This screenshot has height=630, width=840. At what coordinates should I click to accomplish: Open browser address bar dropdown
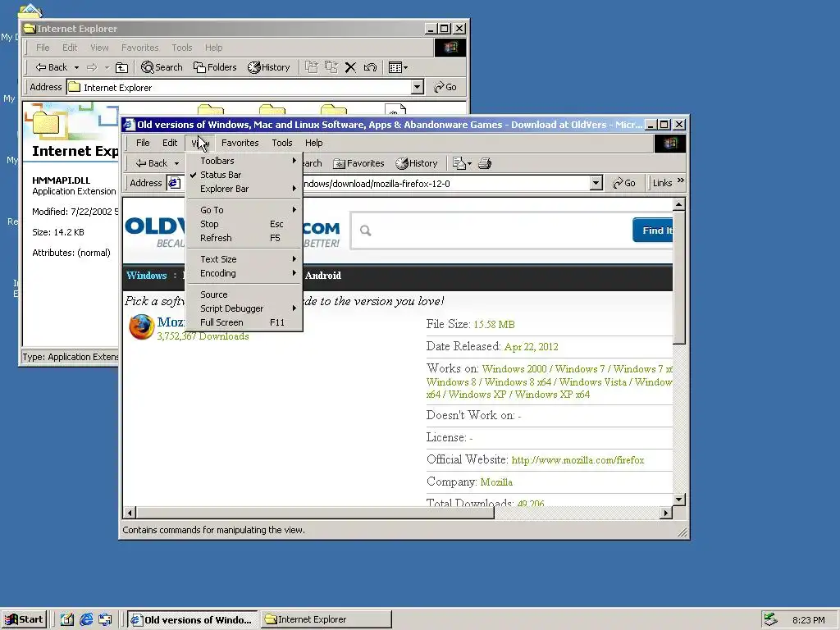[596, 183]
